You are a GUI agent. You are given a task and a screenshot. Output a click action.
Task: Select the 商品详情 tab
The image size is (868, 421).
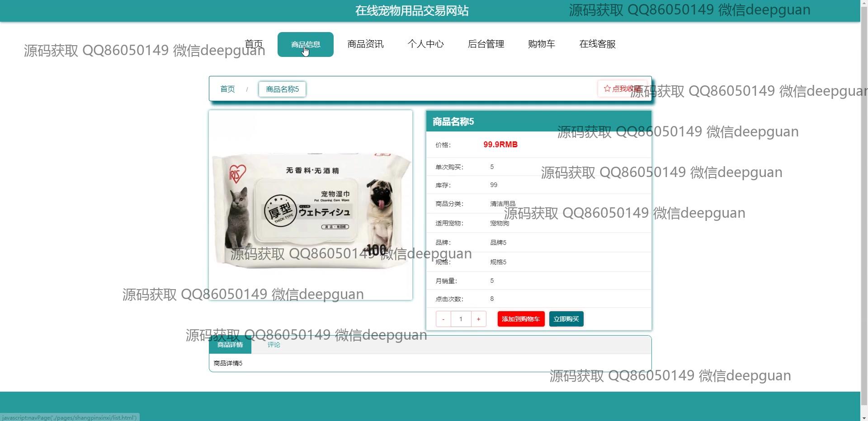pos(230,345)
